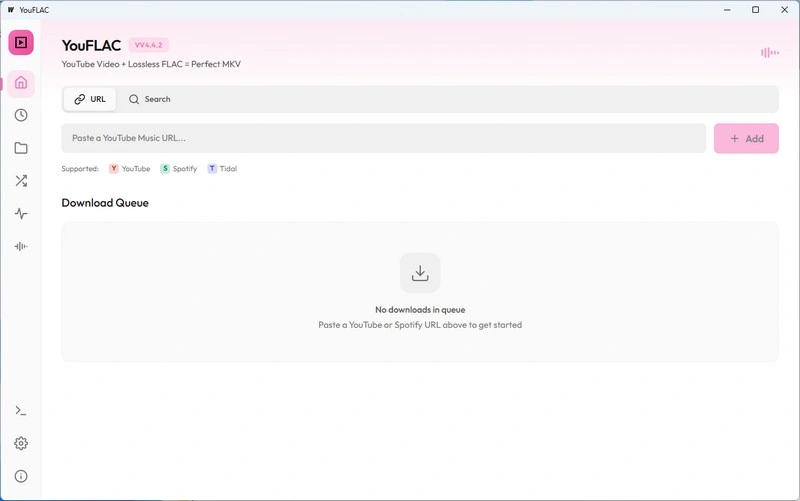Click the pink waveform icon top right

769,53
